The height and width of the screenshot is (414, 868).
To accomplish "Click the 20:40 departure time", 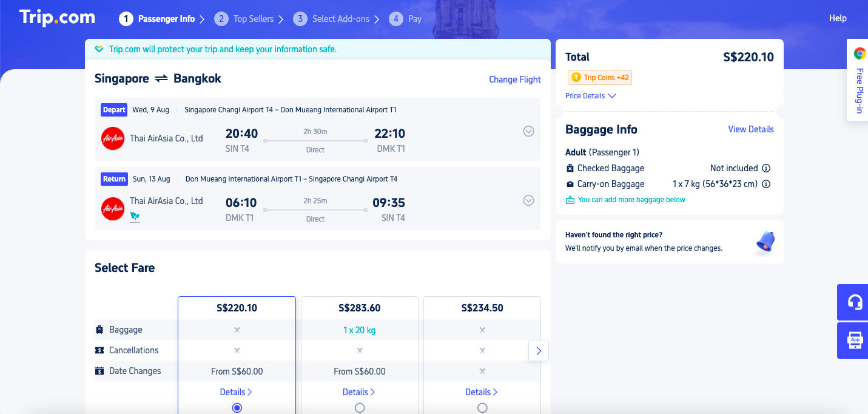I will coord(241,134).
